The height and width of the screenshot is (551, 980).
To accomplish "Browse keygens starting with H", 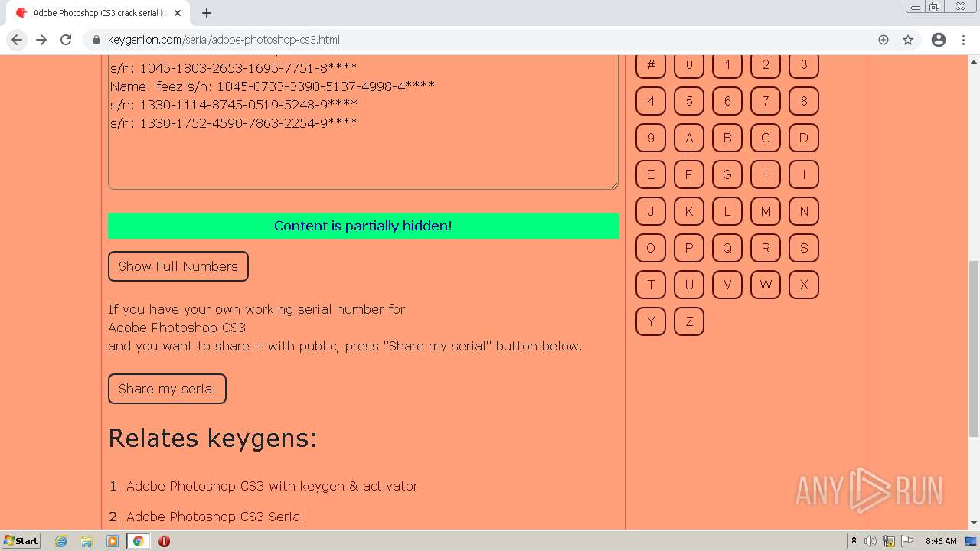I will [x=766, y=174].
